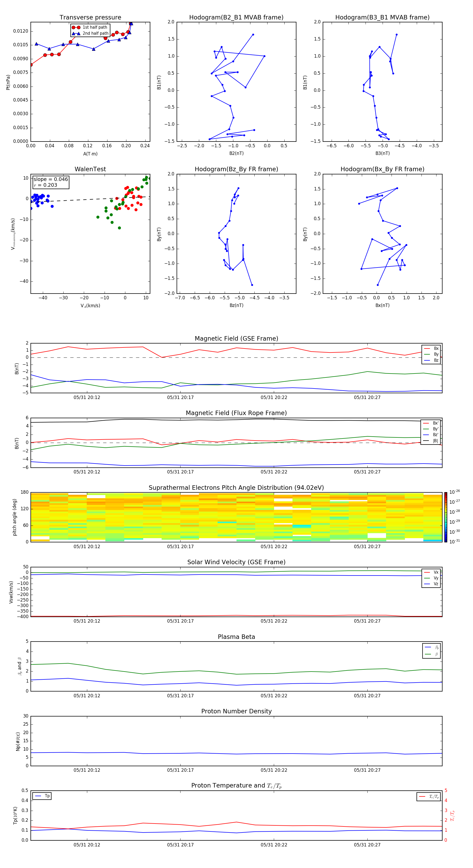Click the 'V_A(km/s)' axis label
This screenshot has width=473, height=868.
(90, 306)
